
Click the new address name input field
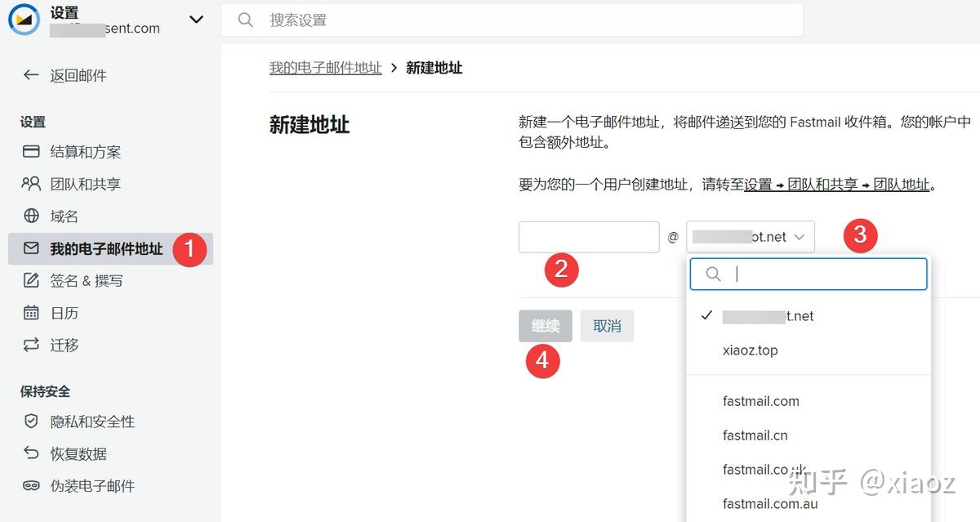coord(588,237)
